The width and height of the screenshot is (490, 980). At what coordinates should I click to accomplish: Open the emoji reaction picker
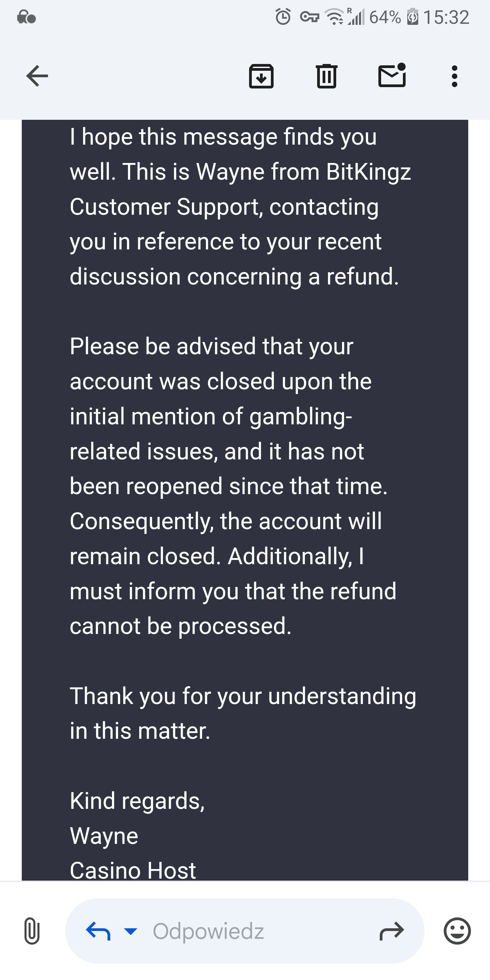click(x=457, y=931)
